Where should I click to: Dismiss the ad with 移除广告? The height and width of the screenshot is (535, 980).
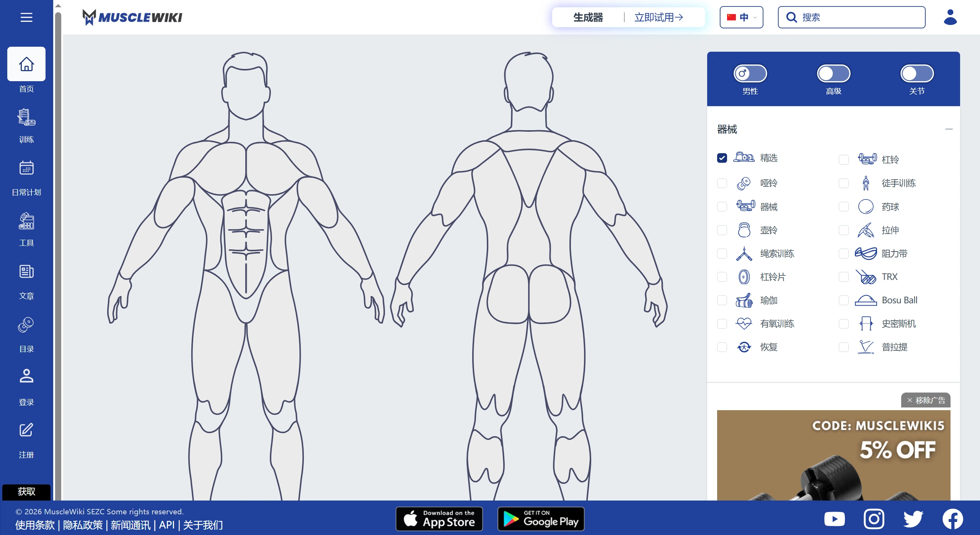pos(926,400)
